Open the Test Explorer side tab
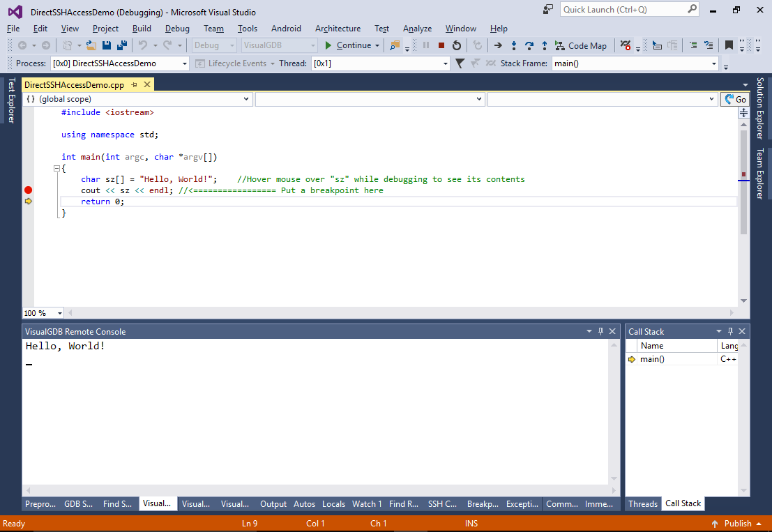The image size is (772, 532). [12, 100]
